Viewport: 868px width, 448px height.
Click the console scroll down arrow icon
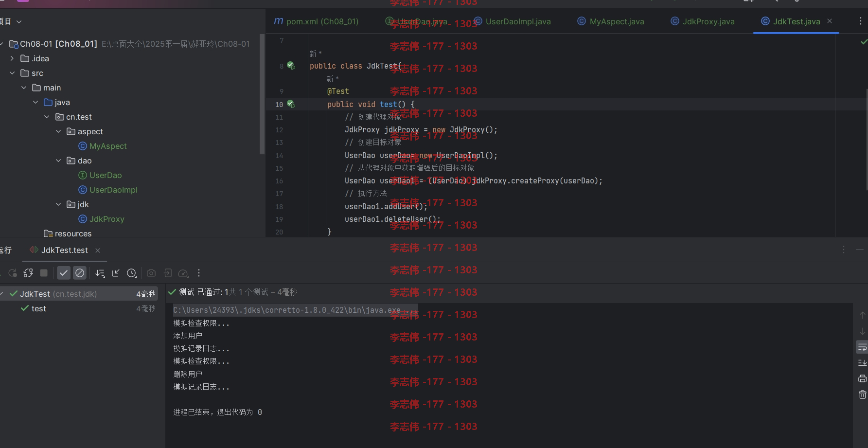862,331
